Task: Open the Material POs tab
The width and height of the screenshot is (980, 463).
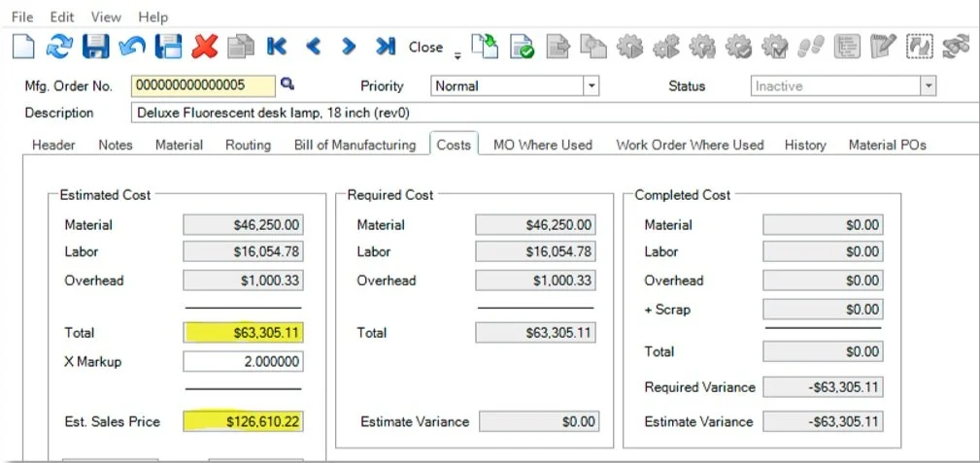Action: 888,145
